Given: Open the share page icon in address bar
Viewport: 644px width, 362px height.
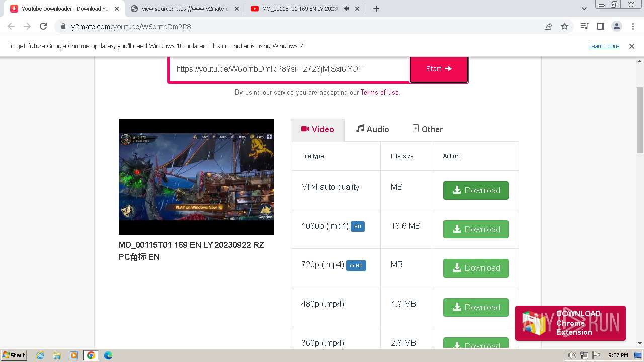Looking at the screenshot, I should click(x=548, y=27).
